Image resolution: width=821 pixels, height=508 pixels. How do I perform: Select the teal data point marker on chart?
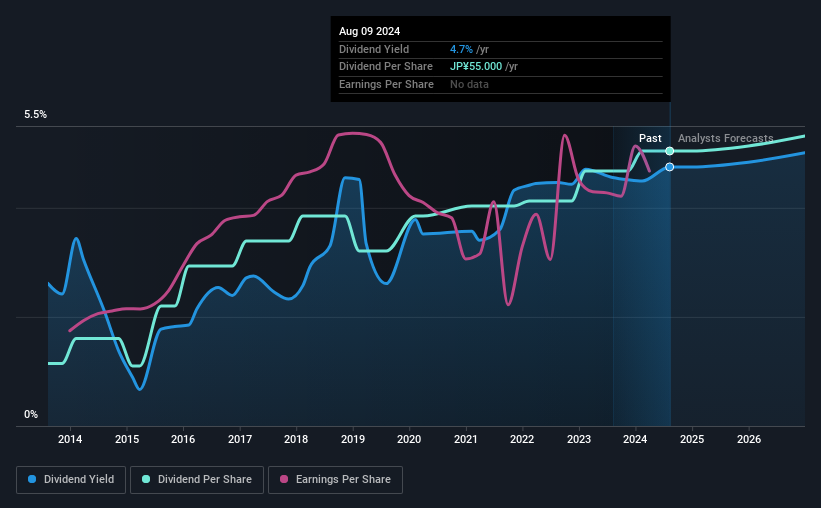[670, 151]
